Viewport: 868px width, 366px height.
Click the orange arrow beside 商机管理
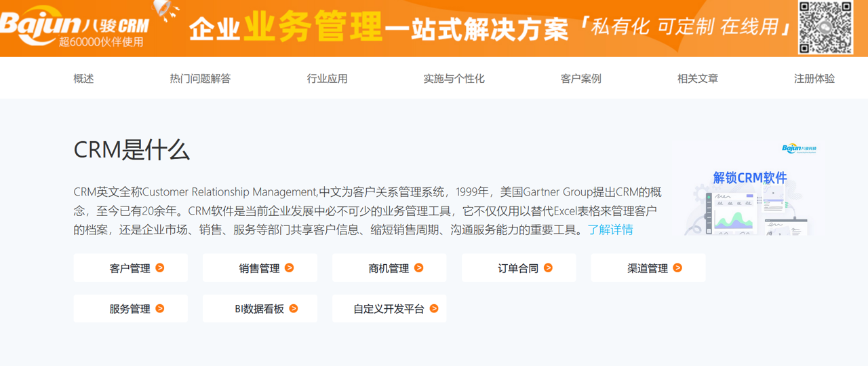point(419,268)
